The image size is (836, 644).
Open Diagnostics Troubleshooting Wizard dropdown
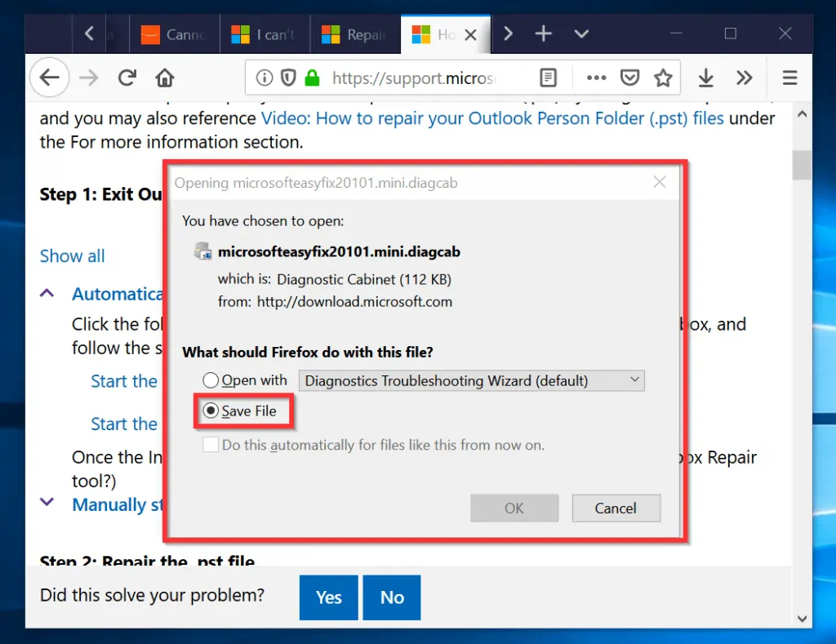point(472,380)
